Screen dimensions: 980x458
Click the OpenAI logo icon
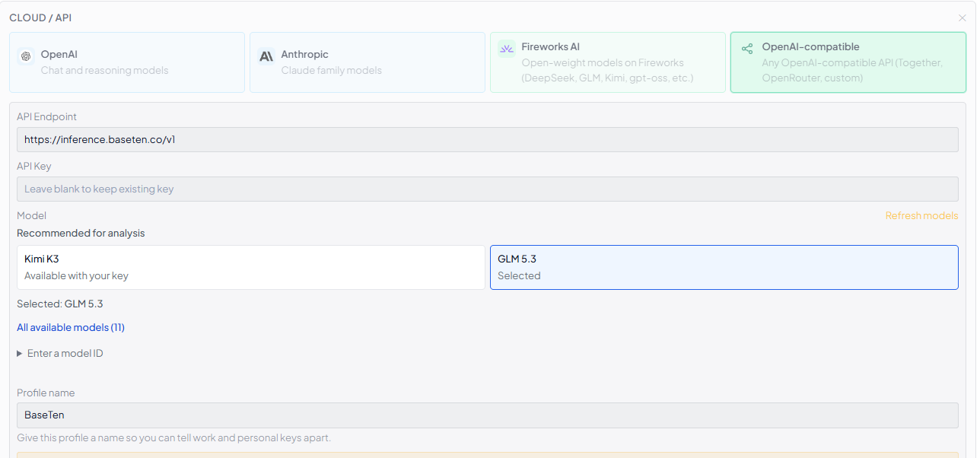[x=26, y=56]
